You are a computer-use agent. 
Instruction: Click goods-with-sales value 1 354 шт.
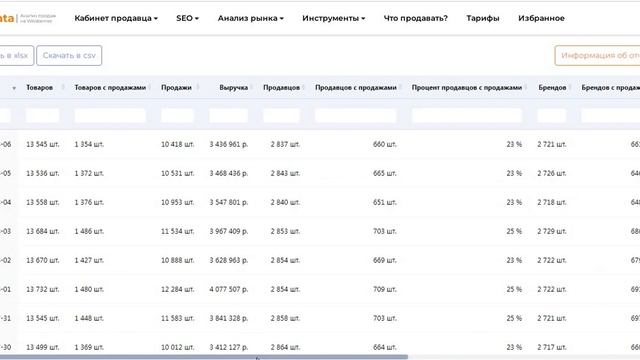(89, 144)
